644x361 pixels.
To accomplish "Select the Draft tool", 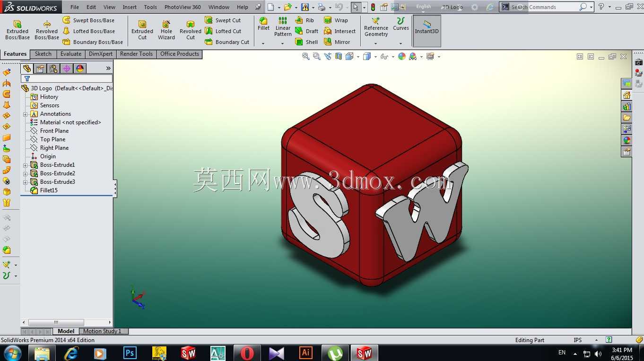I will [306, 31].
